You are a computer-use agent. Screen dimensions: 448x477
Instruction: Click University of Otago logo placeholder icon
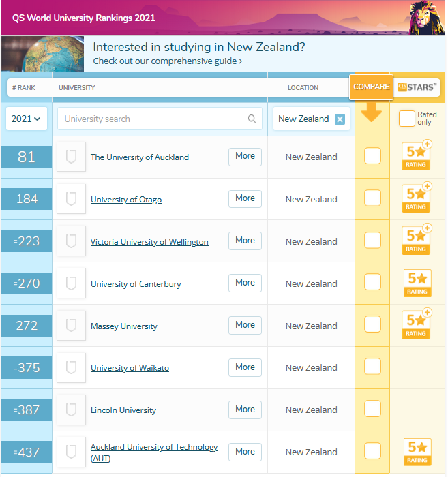(71, 199)
